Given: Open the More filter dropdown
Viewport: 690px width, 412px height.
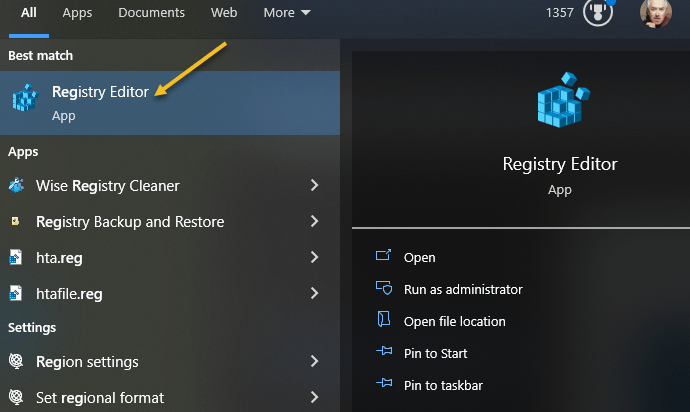Looking at the screenshot, I should (x=286, y=13).
